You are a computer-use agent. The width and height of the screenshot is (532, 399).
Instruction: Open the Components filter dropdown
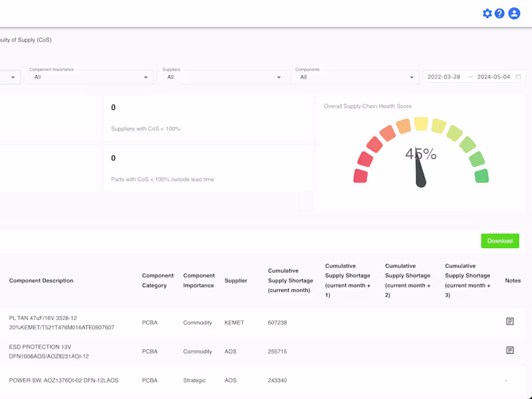(x=354, y=77)
